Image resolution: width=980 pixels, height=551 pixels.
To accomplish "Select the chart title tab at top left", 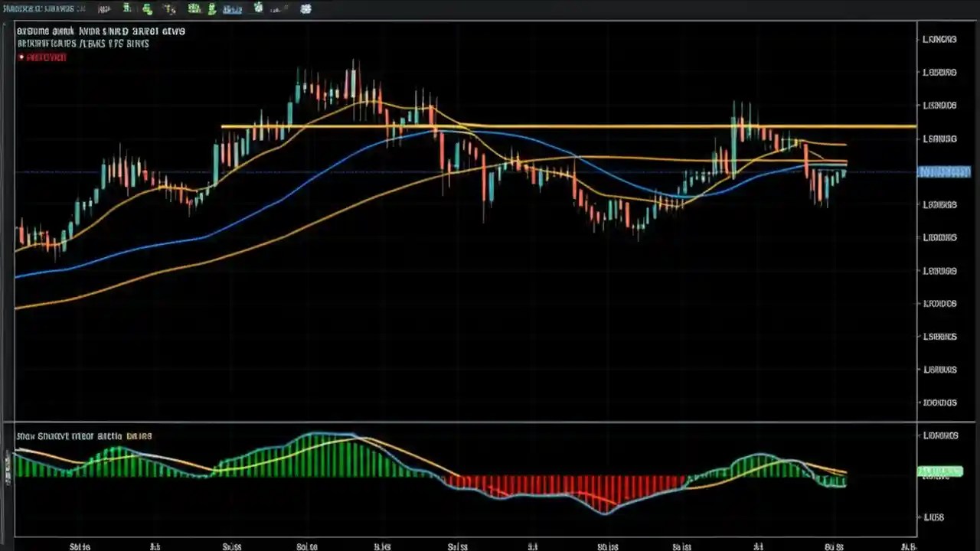I will tap(42, 8).
